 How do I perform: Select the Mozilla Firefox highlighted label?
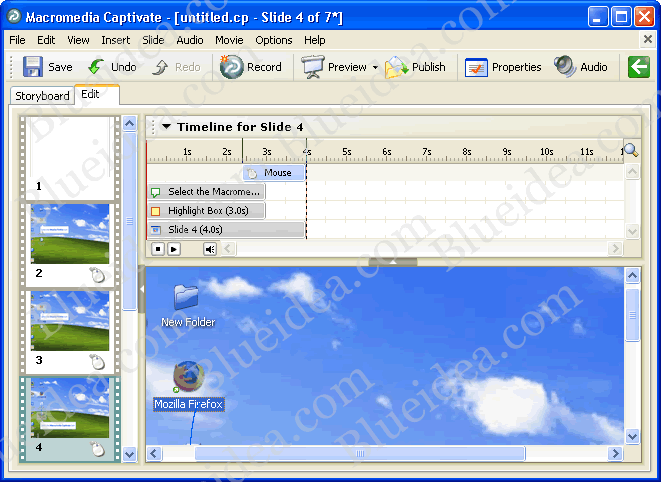click(188, 404)
